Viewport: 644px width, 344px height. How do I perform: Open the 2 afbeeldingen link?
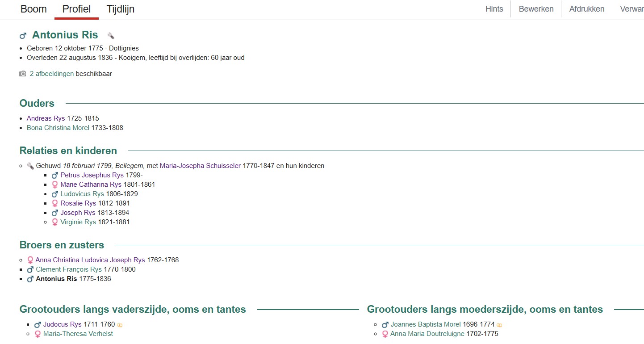[52, 73]
